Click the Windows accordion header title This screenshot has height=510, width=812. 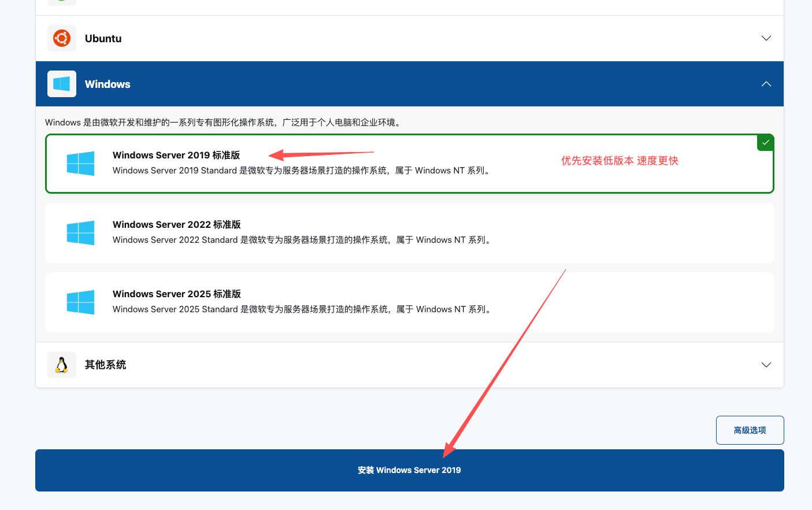[107, 84]
